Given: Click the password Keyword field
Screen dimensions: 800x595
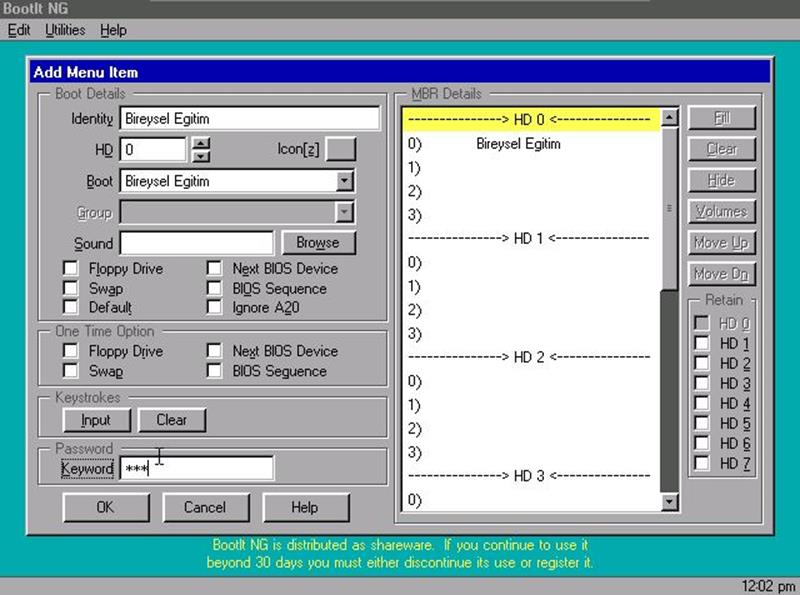Looking at the screenshot, I should coord(196,468).
